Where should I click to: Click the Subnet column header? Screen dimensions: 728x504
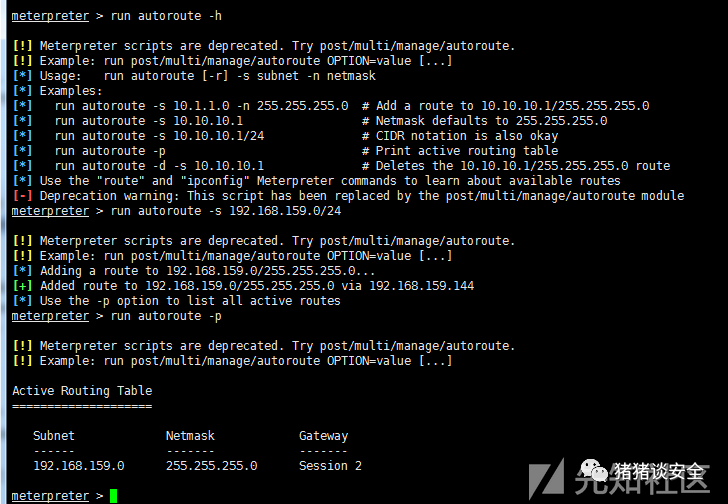[54, 436]
